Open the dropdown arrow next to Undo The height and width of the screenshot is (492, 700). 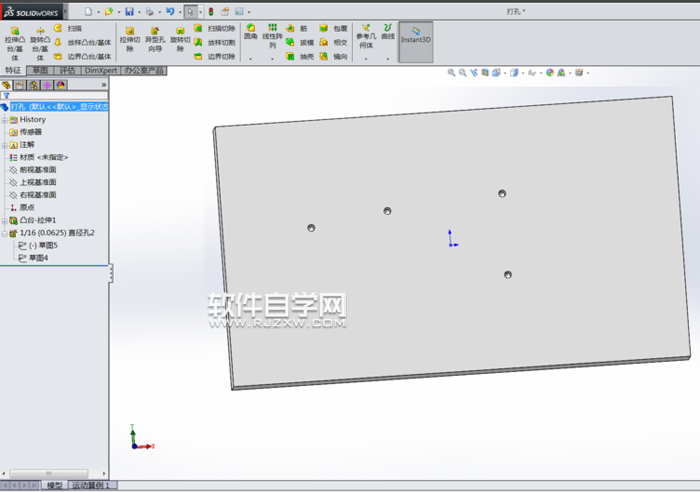point(180,12)
